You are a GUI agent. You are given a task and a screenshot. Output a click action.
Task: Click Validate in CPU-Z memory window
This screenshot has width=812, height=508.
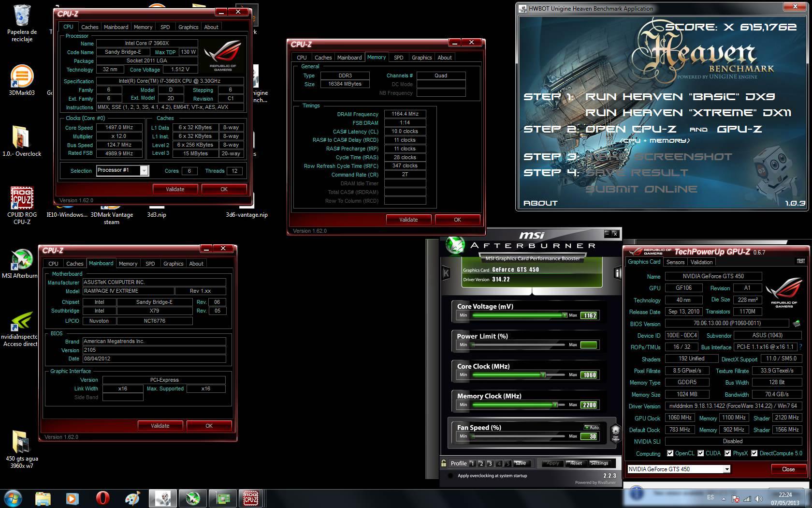click(408, 220)
